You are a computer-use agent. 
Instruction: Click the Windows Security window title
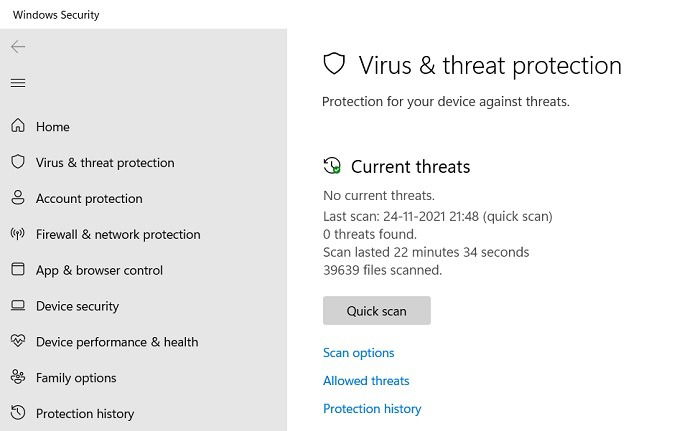56,15
